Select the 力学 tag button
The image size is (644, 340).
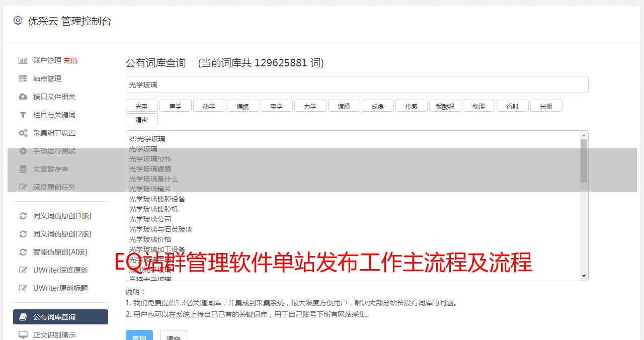click(310, 106)
